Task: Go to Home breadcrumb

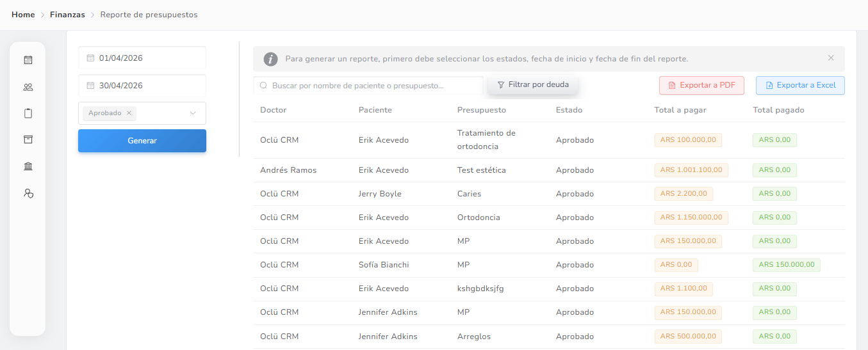Action: click(x=23, y=15)
